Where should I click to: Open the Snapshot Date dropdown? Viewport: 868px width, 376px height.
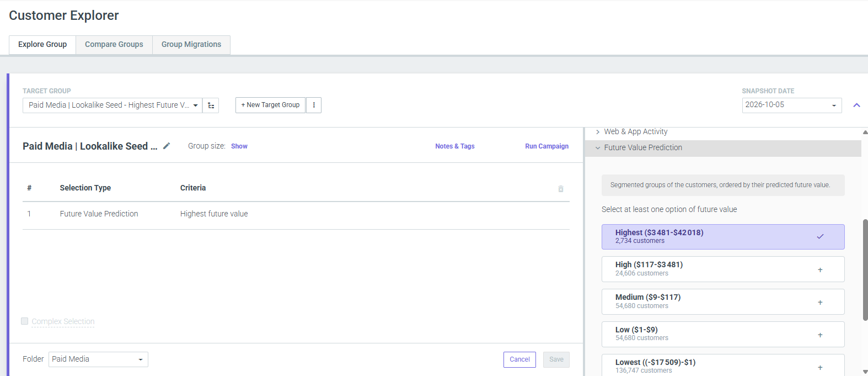click(x=792, y=105)
